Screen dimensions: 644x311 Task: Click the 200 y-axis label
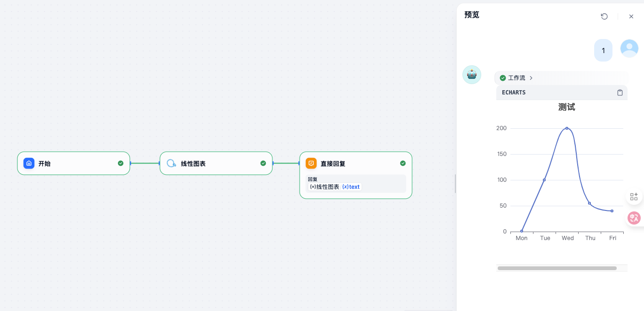[x=501, y=128]
